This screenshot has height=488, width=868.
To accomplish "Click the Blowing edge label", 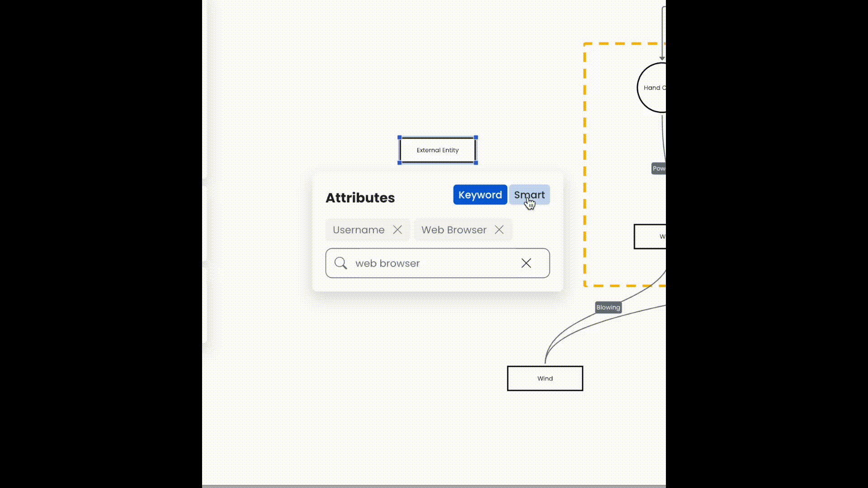I will pyautogui.click(x=608, y=307).
